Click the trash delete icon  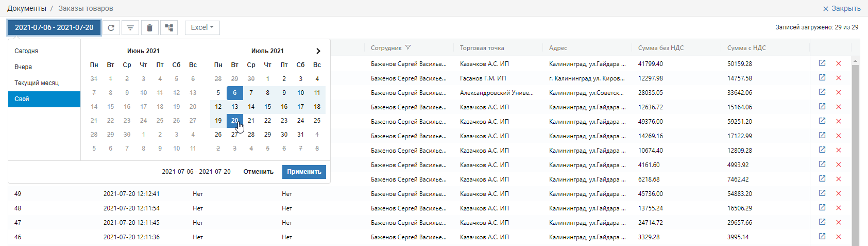pyautogui.click(x=149, y=28)
